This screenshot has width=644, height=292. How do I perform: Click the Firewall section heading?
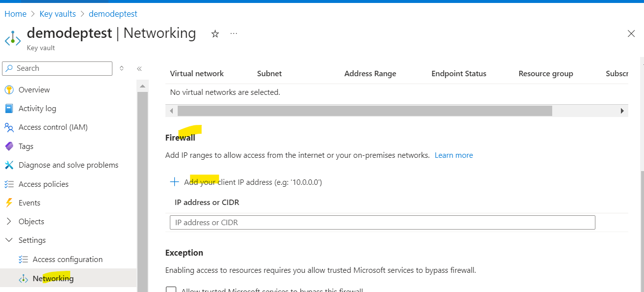(180, 138)
